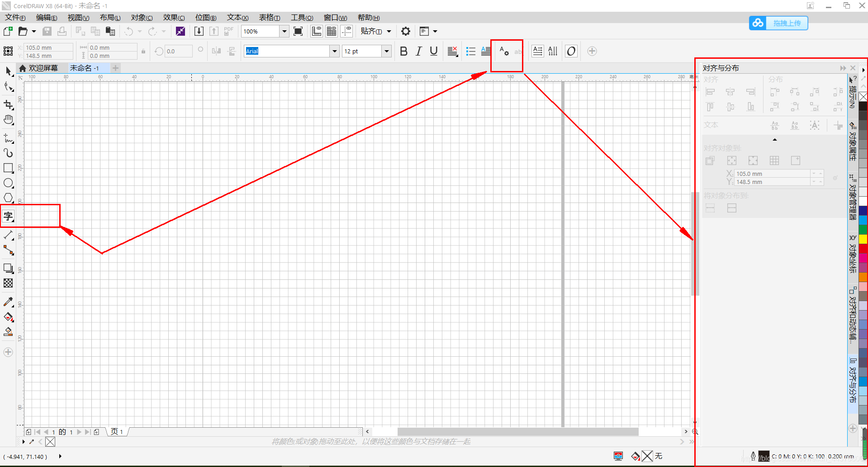Viewport: 868px width, 467px height.
Task: Select the Ellipse tool
Action: pyautogui.click(x=8, y=183)
